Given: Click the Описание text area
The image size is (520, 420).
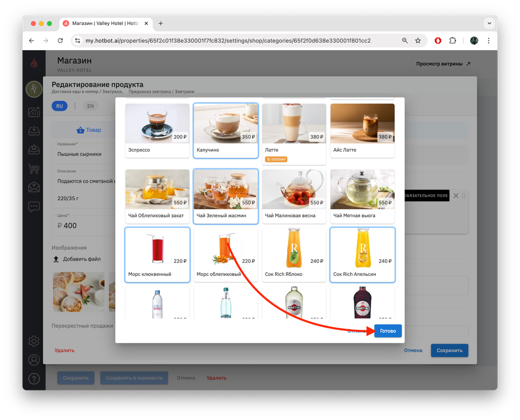Looking at the screenshot, I should (x=84, y=190).
